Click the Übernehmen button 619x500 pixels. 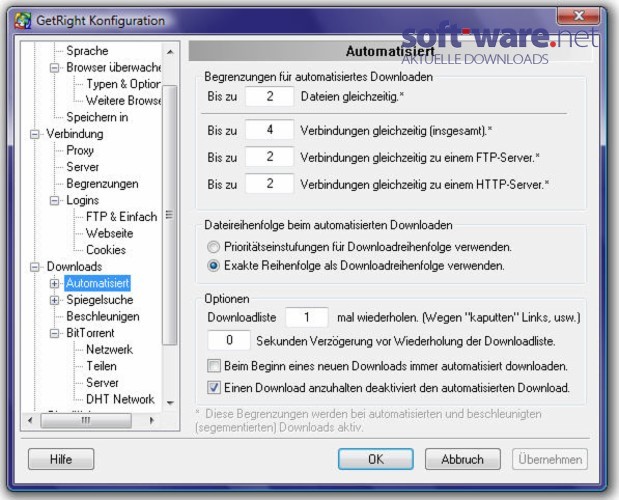tap(550, 459)
